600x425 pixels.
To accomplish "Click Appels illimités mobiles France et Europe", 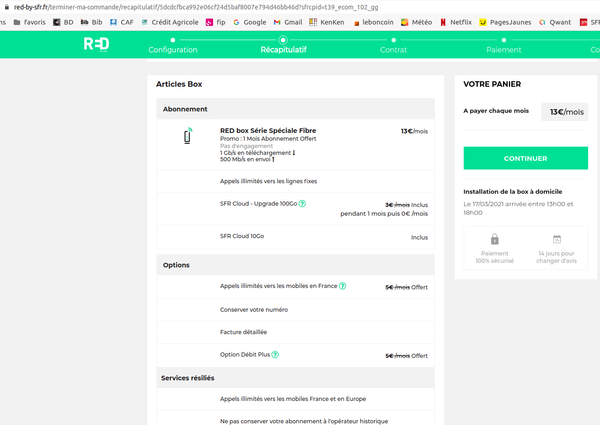I will [x=293, y=399].
